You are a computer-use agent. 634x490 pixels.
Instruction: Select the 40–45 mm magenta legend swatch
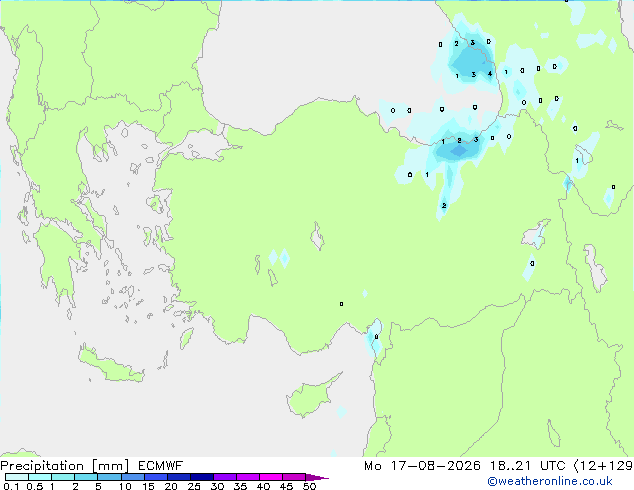pos(271,477)
